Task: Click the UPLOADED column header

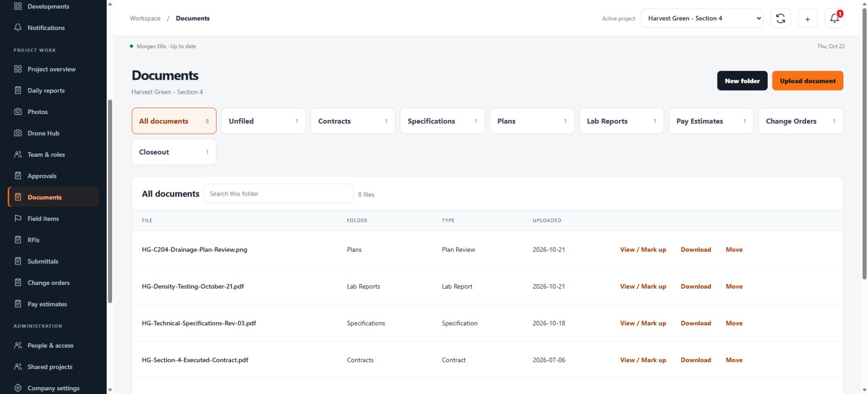Action: [547, 220]
